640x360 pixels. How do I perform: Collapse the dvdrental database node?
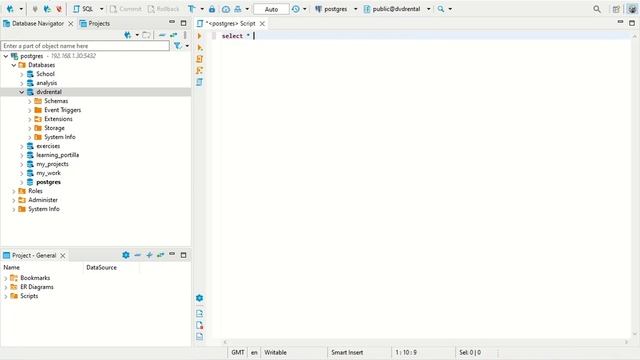[x=22, y=92]
